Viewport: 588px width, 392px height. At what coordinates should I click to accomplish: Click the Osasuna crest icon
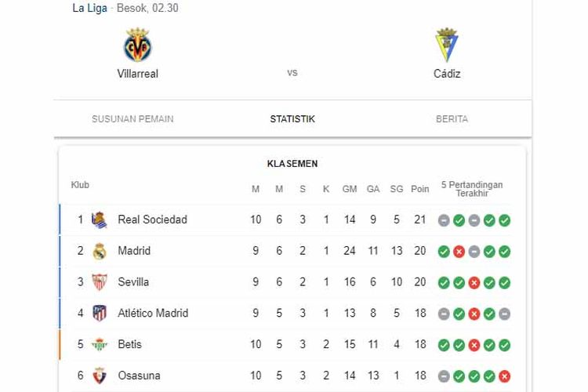coord(100,376)
